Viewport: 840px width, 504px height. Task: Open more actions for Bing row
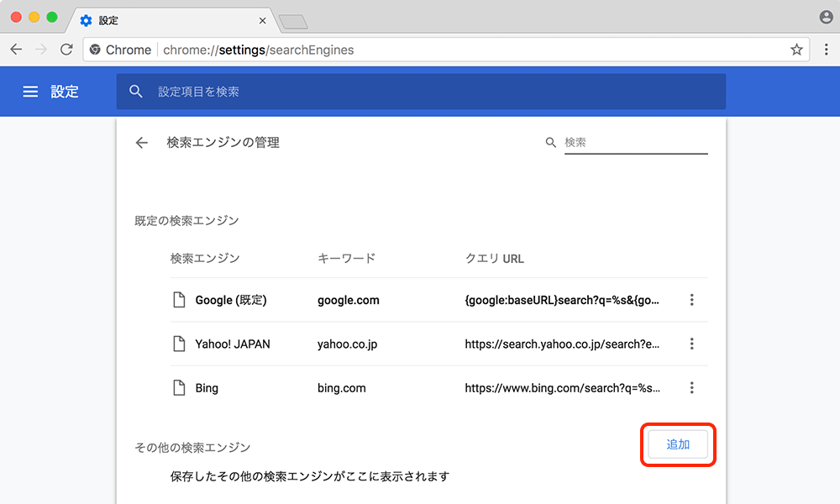(691, 388)
